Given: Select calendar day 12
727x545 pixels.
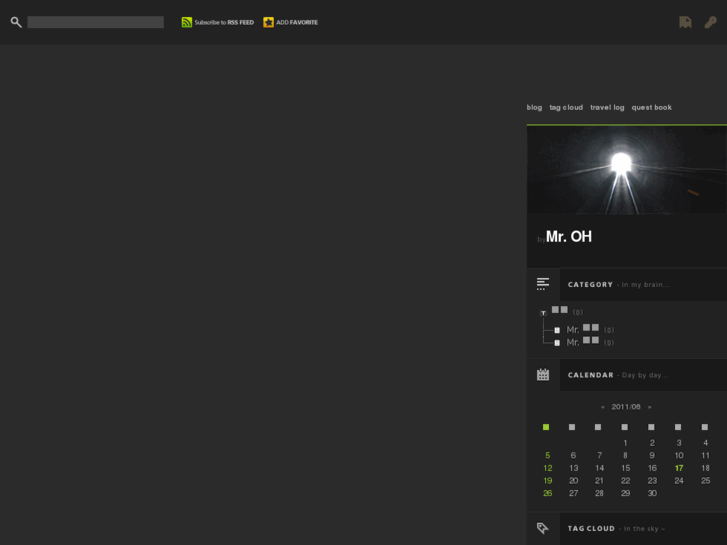Looking at the screenshot, I should tap(548, 468).
